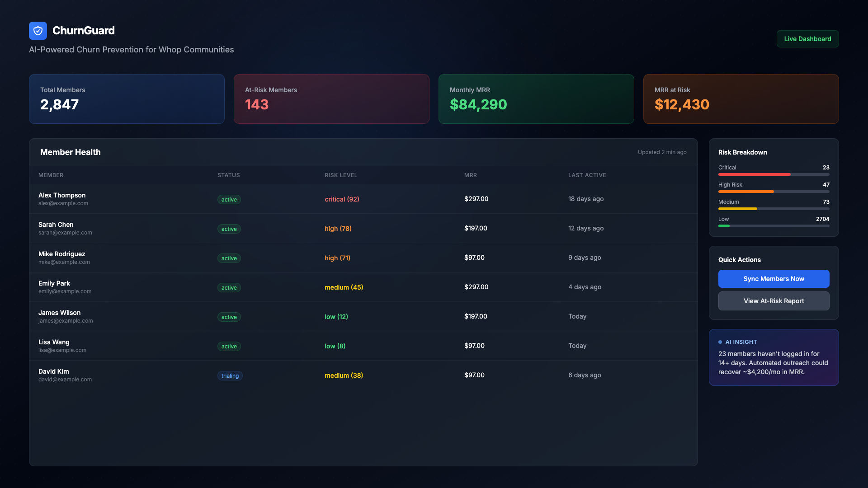This screenshot has height=488, width=868.
Task: Sync Members Now button
Action: [774, 279]
